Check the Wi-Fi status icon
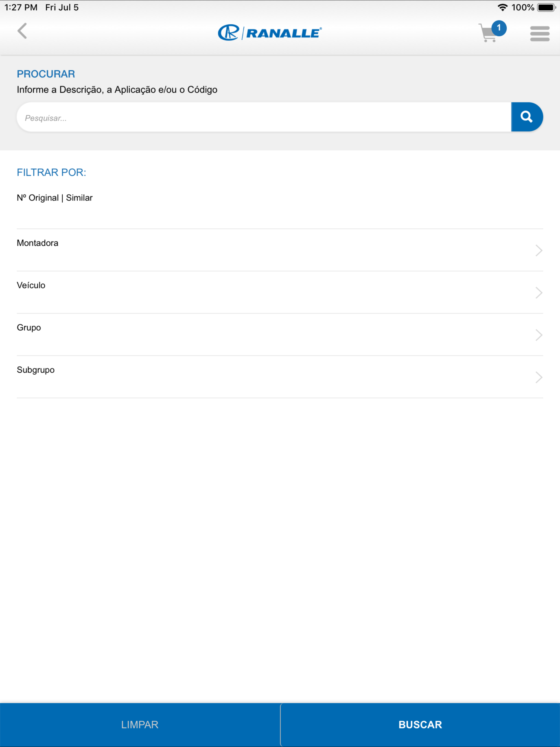 tap(503, 7)
